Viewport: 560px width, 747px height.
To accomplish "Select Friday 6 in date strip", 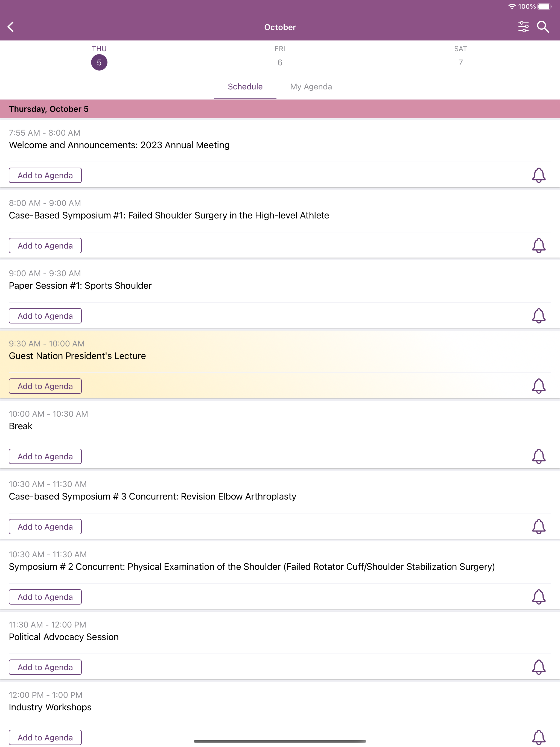I will 280,57.
